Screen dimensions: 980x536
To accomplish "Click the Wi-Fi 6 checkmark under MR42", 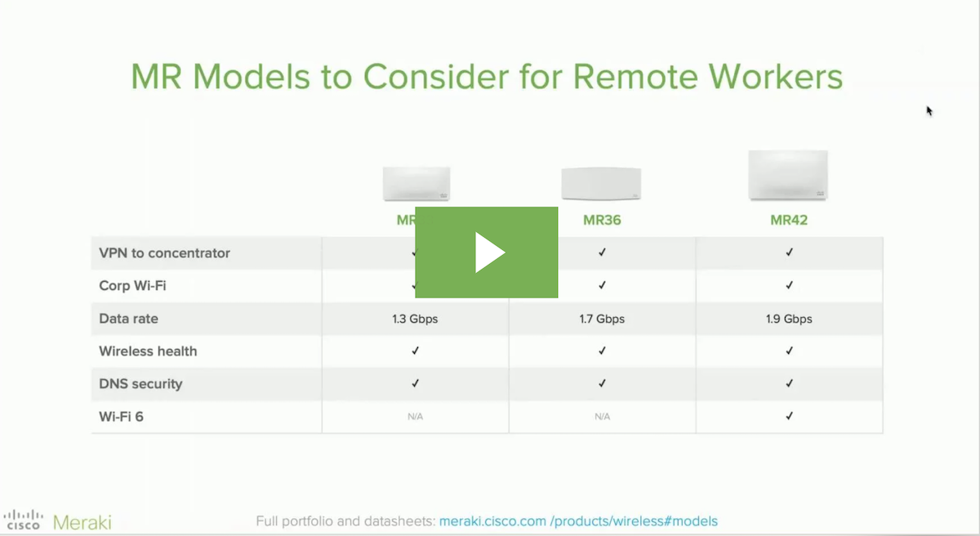I will (x=789, y=416).
